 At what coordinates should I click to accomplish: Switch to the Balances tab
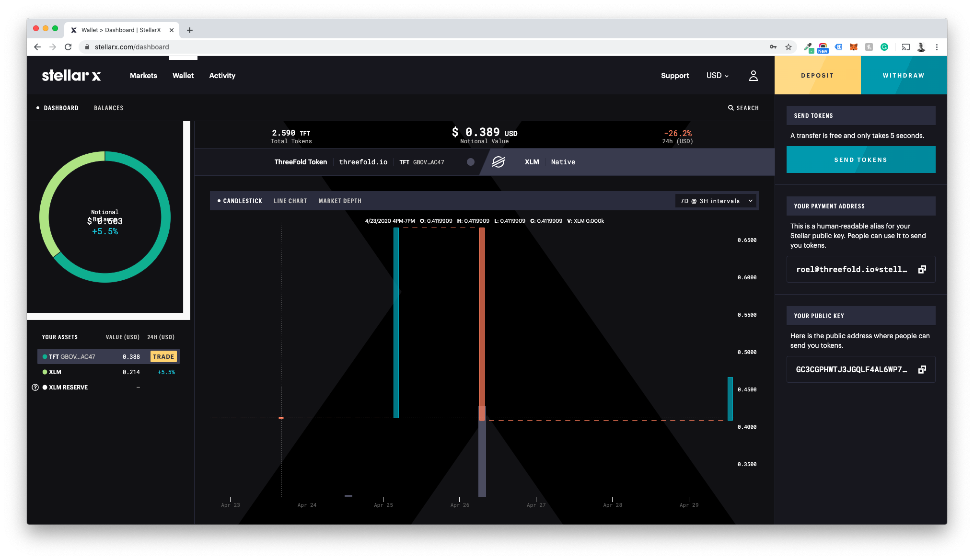point(108,108)
